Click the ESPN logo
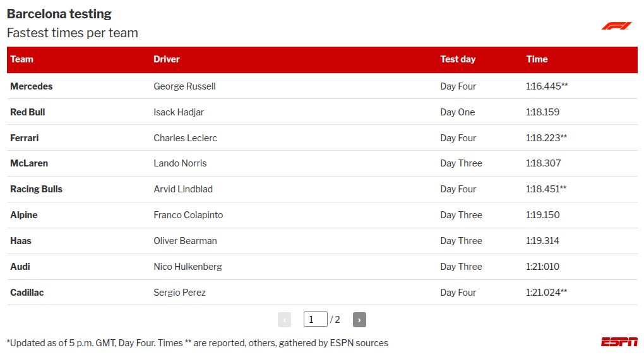The width and height of the screenshot is (644, 355). click(619, 342)
